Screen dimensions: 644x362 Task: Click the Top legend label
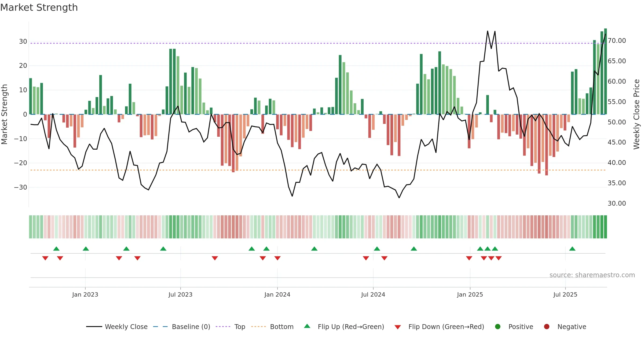point(240,327)
